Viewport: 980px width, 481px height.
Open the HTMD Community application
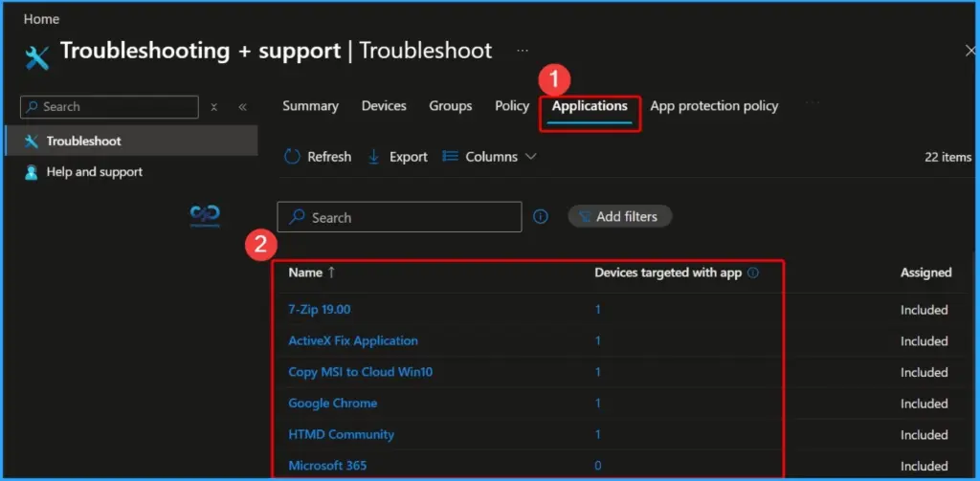pos(342,434)
